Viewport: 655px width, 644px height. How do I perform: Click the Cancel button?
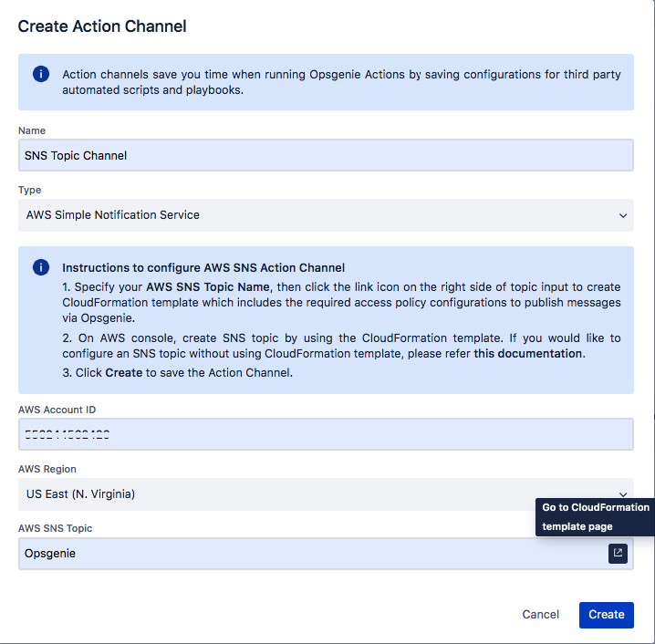coord(541,615)
